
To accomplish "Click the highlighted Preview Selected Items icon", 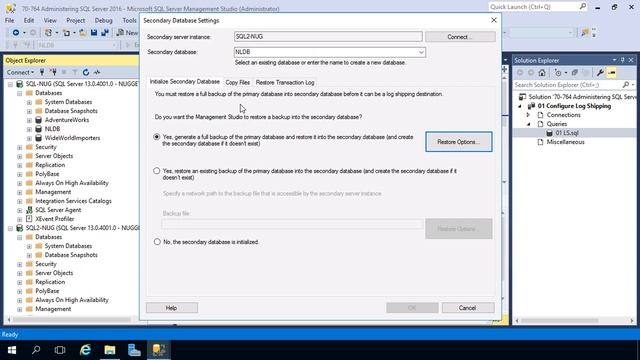I will tap(611, 73).
